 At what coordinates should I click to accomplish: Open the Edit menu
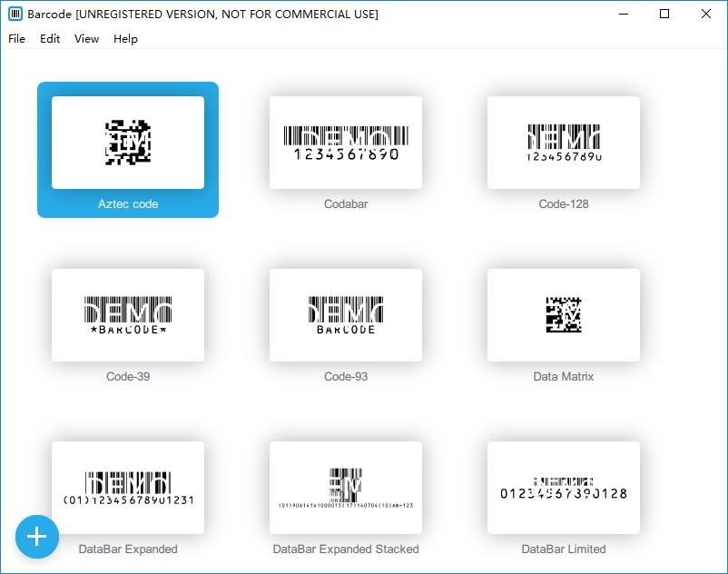coord(50,38)
